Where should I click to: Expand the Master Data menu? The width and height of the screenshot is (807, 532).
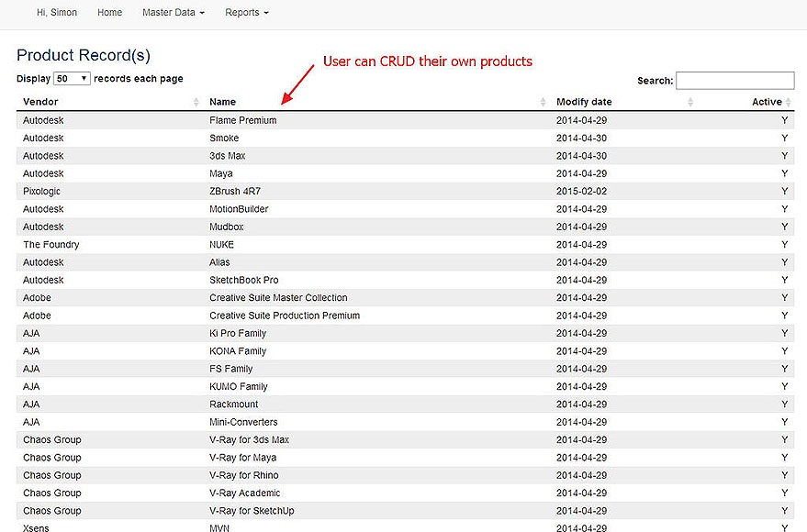pyautogui.click(x=174, y=12)
